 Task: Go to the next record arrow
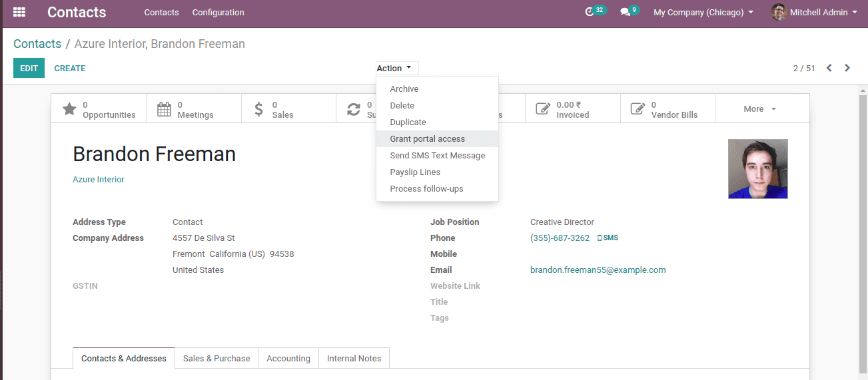847,68
